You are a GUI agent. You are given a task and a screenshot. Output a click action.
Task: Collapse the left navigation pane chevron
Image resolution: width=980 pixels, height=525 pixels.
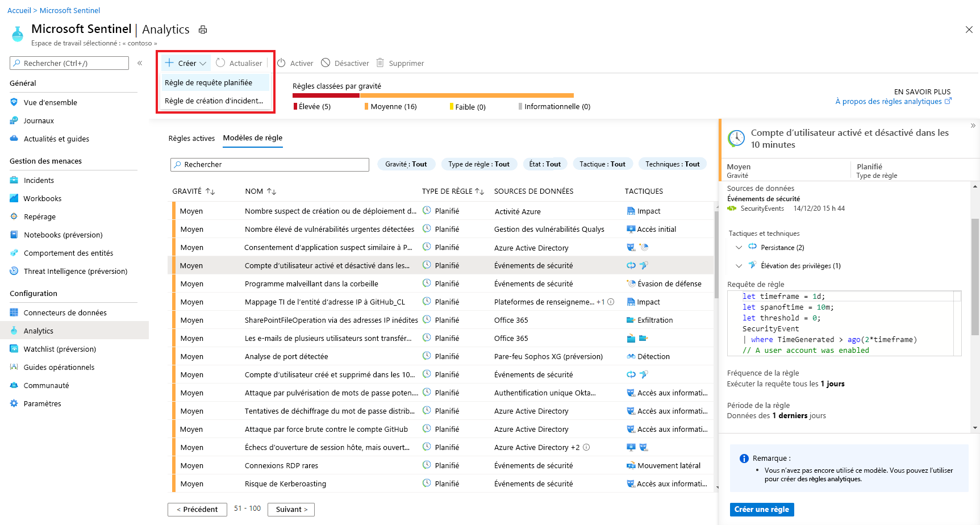tap(140, 63)
